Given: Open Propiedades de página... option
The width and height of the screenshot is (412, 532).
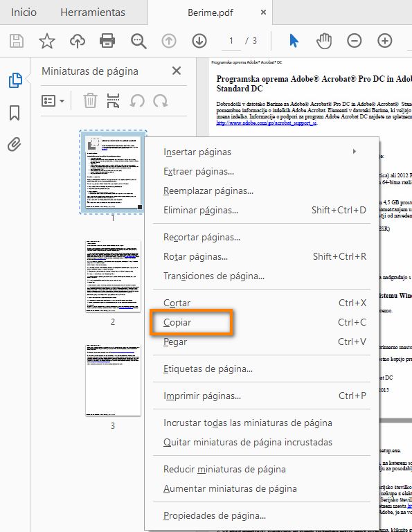Looking at the screenshot, I should pyautogui.click(x=261, y=515).
